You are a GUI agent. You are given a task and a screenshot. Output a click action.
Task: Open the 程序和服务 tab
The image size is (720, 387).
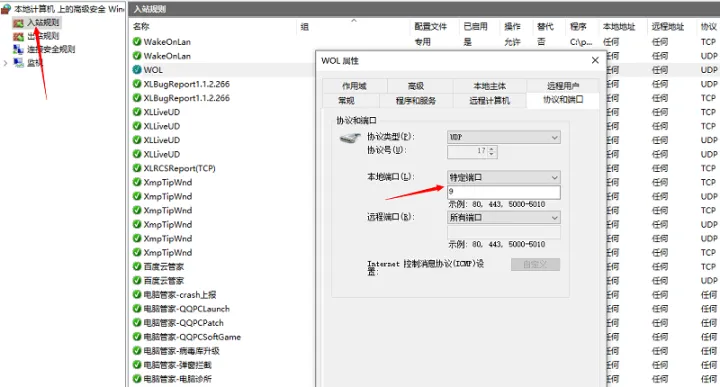coord(416,101)
